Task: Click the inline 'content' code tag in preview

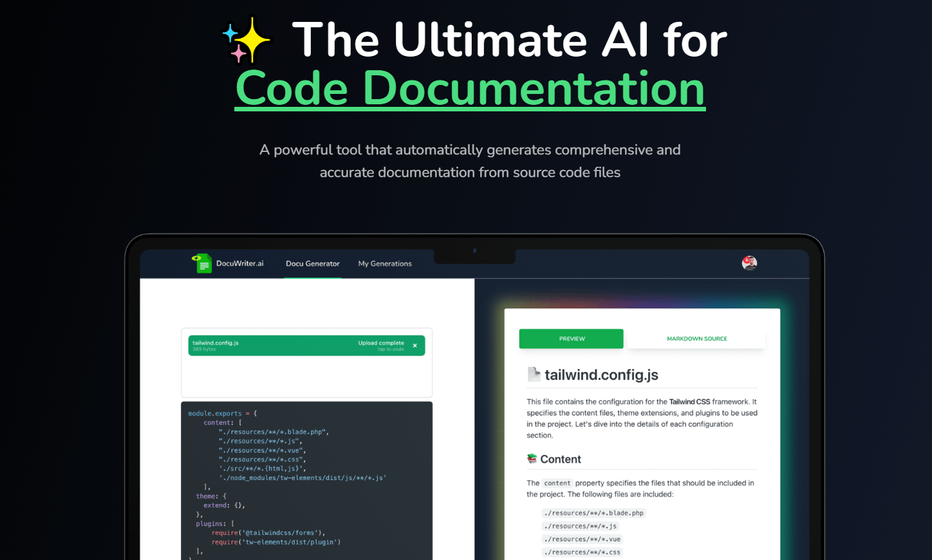Action: [x=557, y=483]
